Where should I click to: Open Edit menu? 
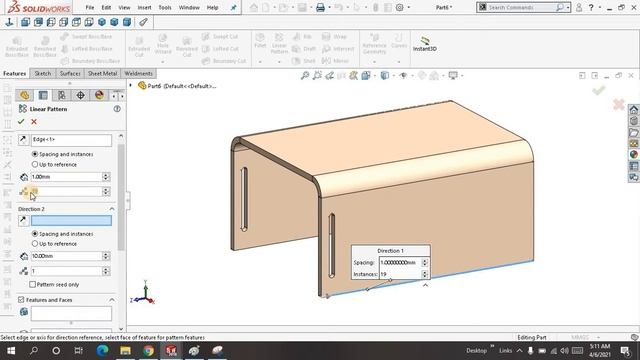(106, 7)
